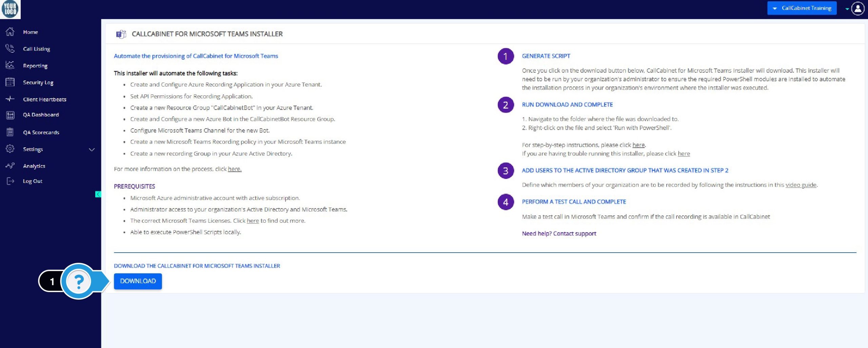The width and height of the screenshot is (868, 348).
Task: Click 'here.' link for more process information
Action: pyautogui.click(x=235, y=169)
